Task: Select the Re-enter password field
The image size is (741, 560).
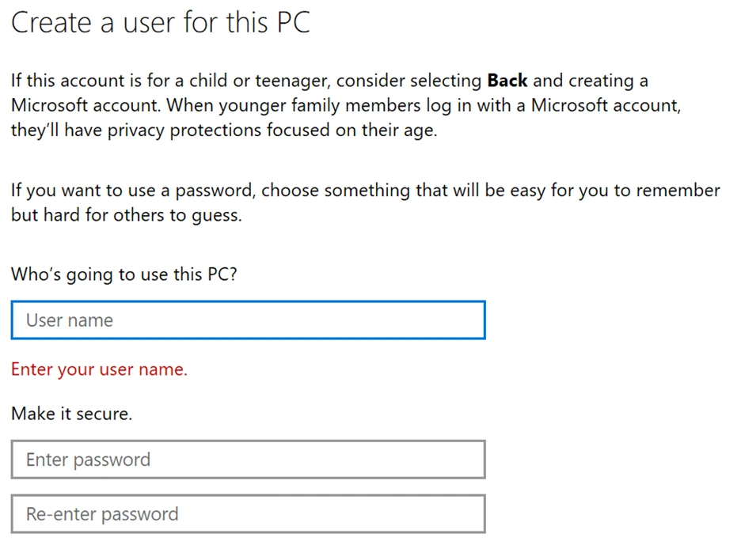Action: [x=248, y=514]
